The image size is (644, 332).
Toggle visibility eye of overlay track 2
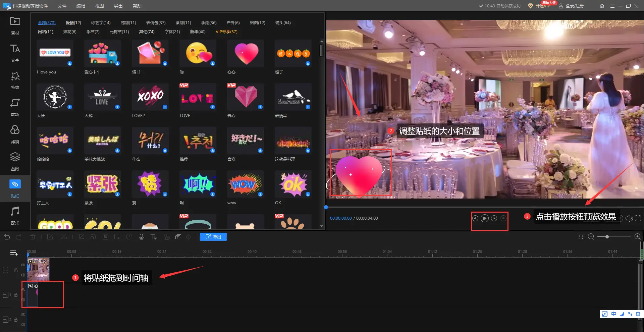click(23, 315)
